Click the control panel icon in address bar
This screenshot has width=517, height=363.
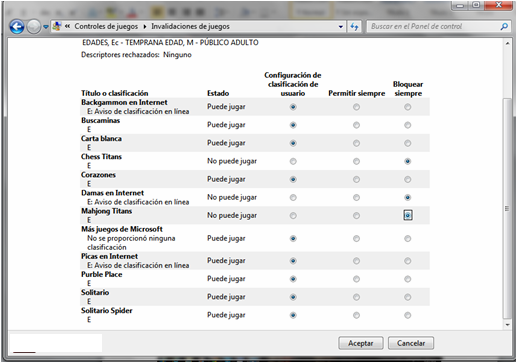(x=57, y=26)
